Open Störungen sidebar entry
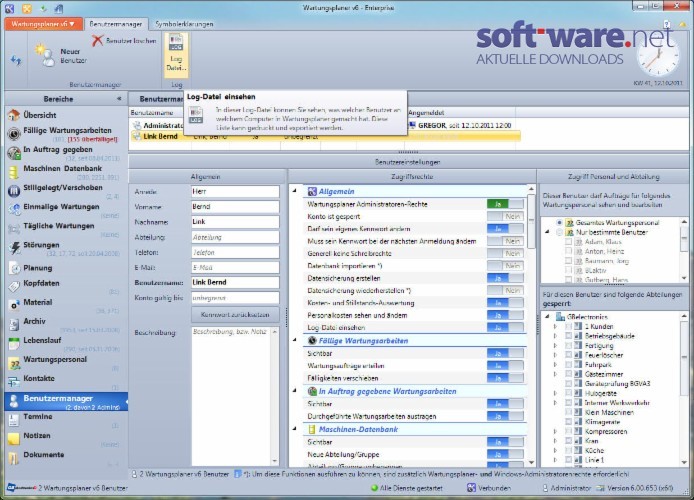 pyautogui.click(x=66, y=248)
